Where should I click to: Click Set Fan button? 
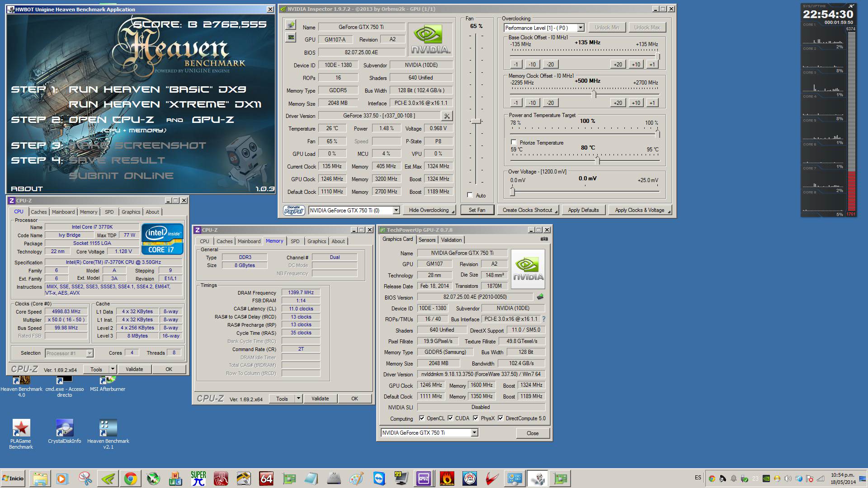477,210
